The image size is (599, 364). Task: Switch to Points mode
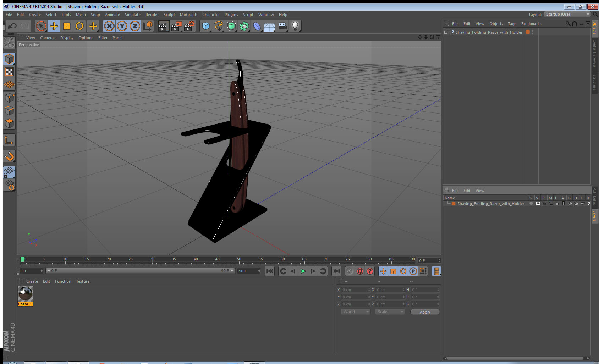10,98
